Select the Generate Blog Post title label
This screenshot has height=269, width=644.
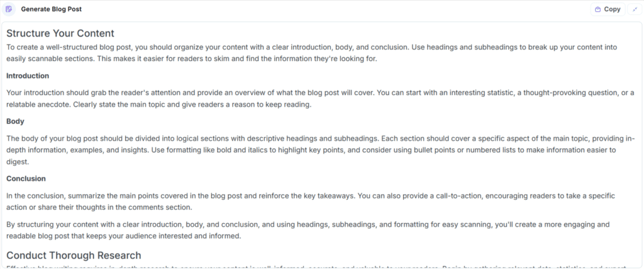coord(52,9)
